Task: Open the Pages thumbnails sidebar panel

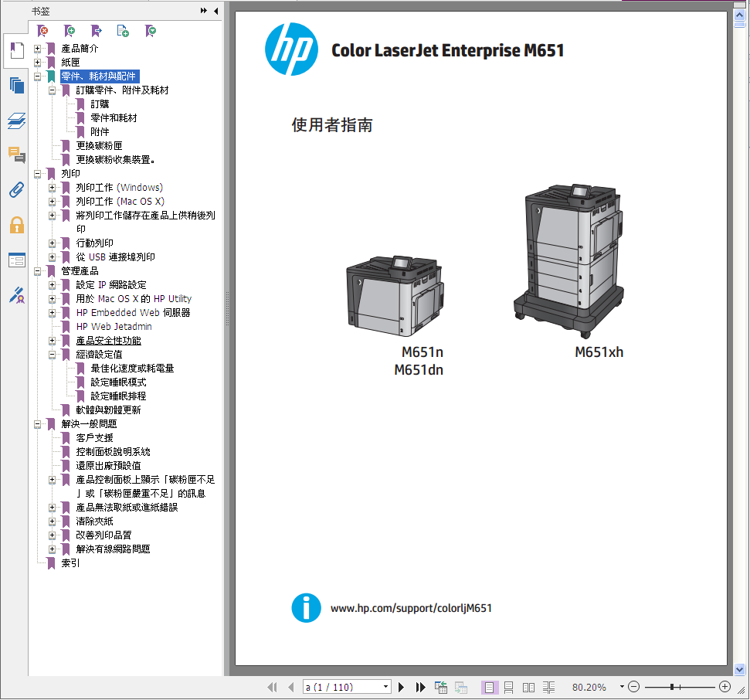Action: tap(17, 86)
